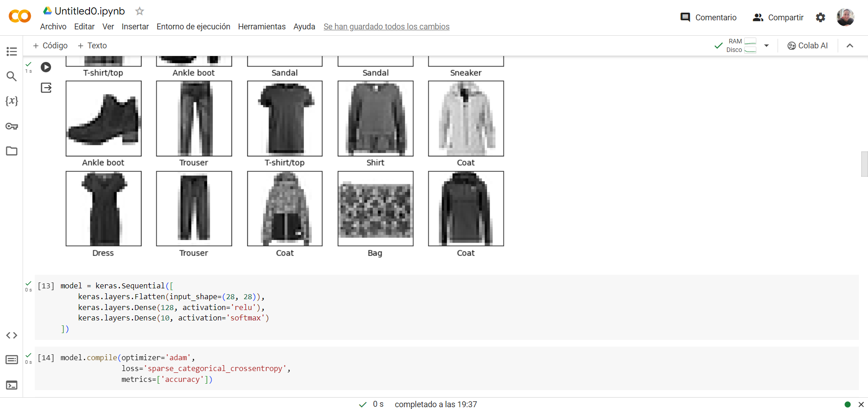Click the 'Ankle boot' caption under the boot image

(x=103, y=163)
